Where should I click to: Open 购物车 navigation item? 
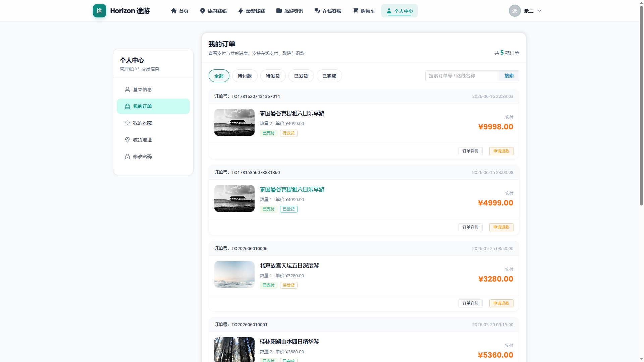point(364,11)
